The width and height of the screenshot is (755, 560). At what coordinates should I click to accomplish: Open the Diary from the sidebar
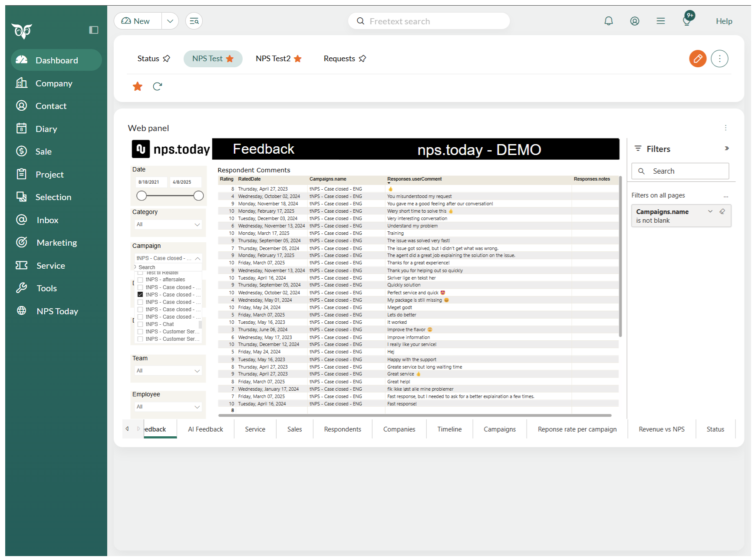click(x=46, y=128)
